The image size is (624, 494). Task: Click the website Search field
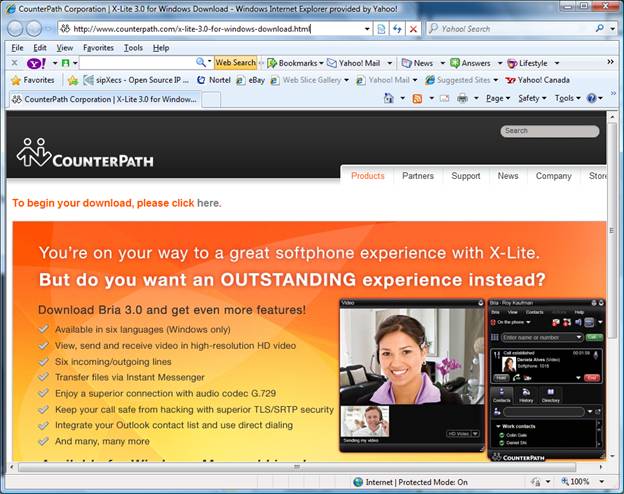[550, 131]
